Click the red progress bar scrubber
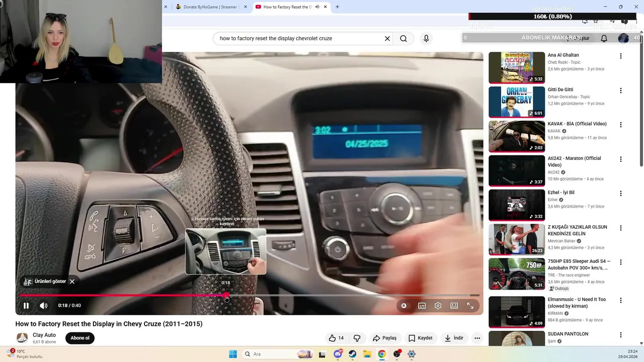 [x=226, y=295]
